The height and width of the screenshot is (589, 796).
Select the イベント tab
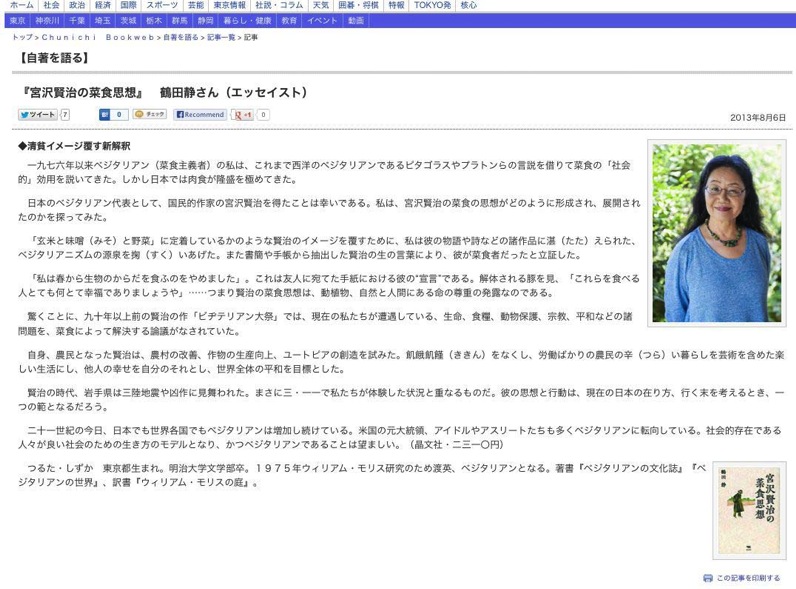[322, 21]
